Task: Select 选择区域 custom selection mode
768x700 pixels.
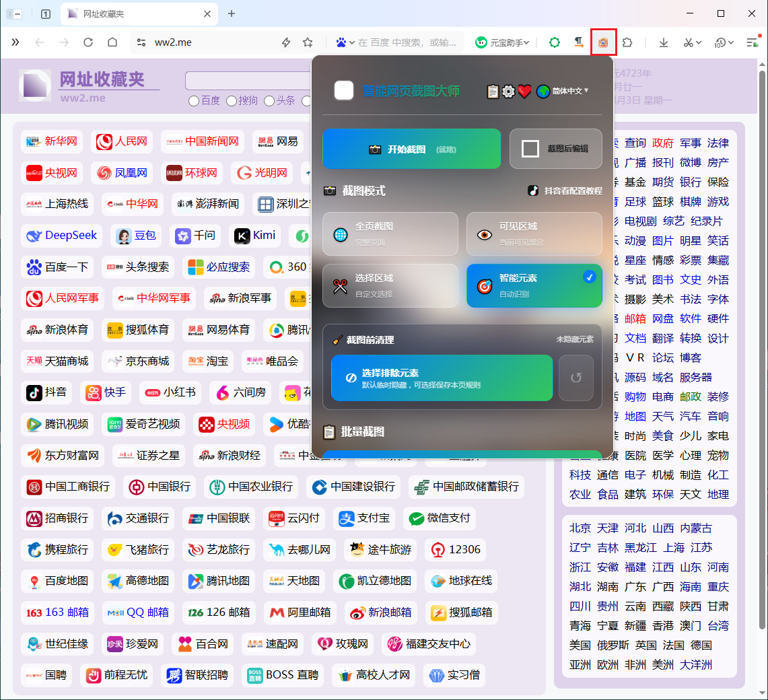Action: [390, 285]
